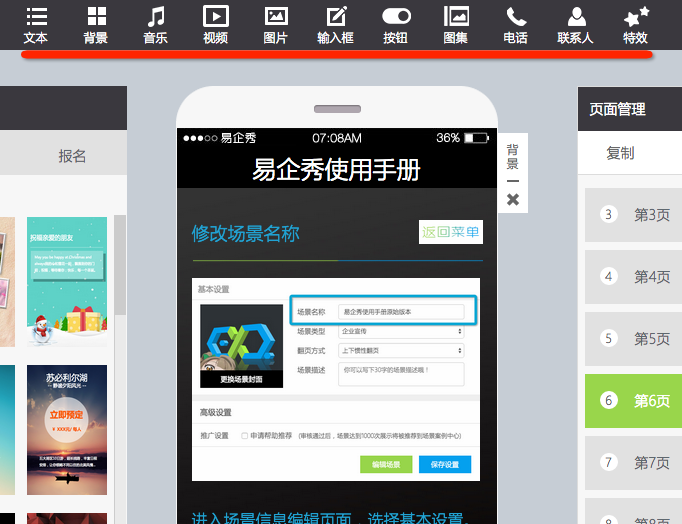Click the green 编辑场景 button
Viewport: 682px width, 524px height.
tap(386, 464)
